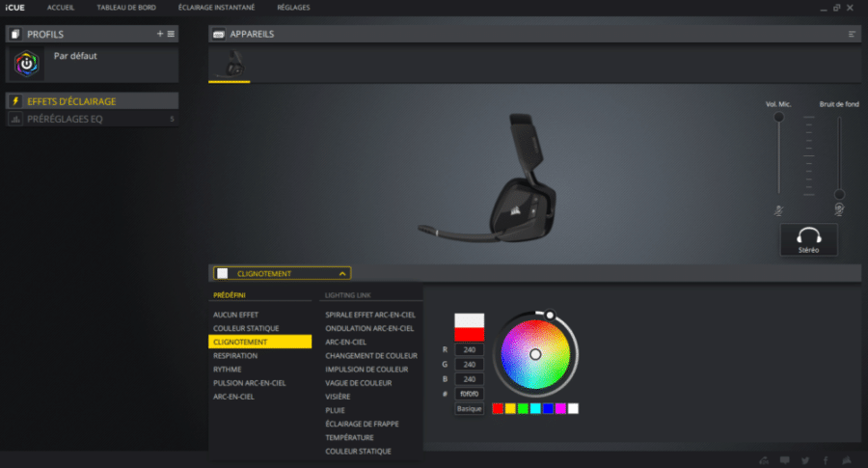Select the Par défaut profile
This screenshot has width=868, height=468.
click(75, 56)
